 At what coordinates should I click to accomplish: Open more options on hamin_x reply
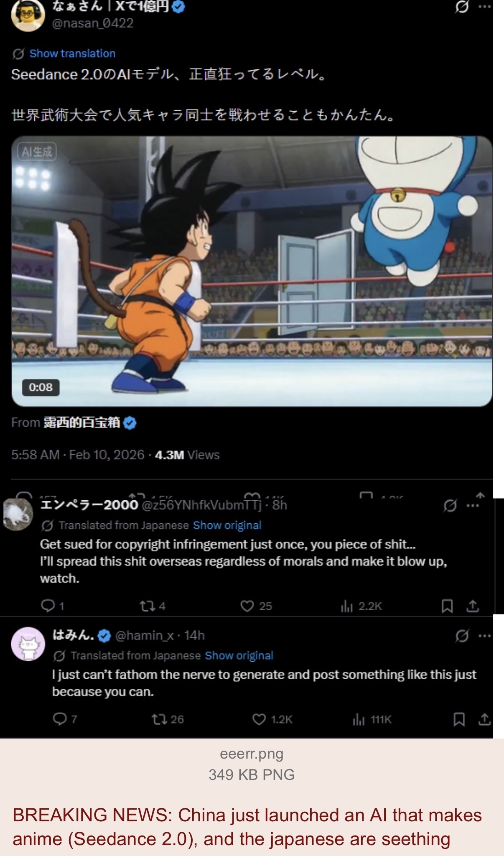point(485,636)
